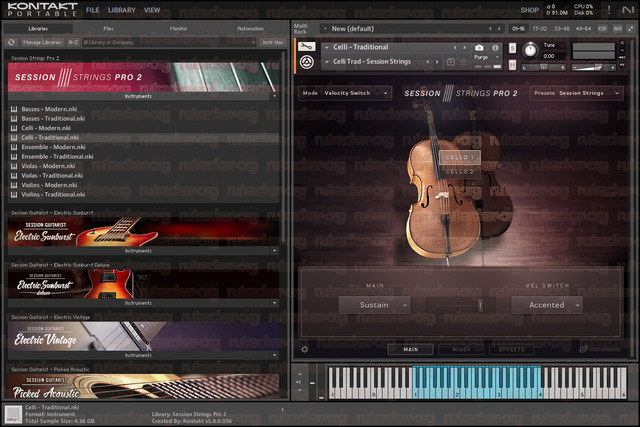Select the Cello 2 section

tap(460, 171)
